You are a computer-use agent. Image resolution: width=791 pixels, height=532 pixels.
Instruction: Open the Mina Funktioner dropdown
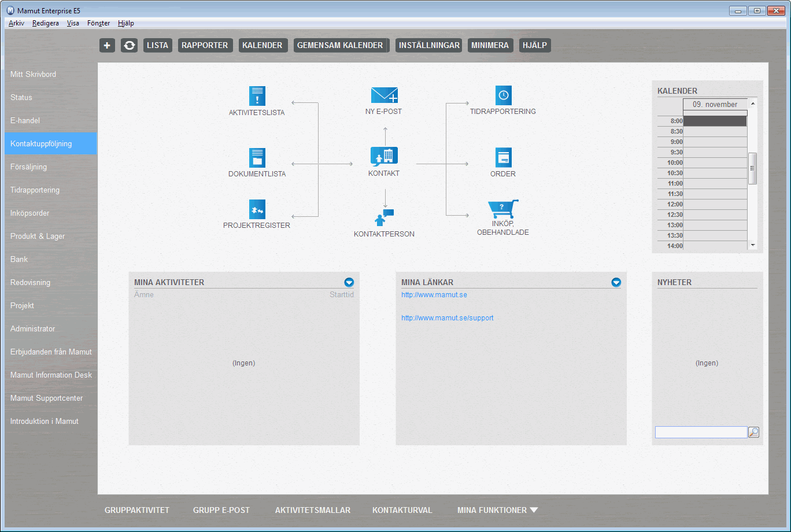[497, 510]
